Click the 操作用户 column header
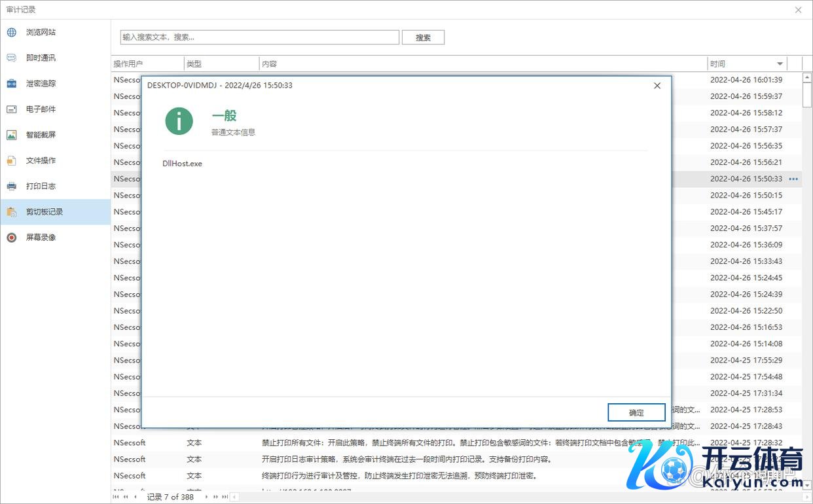 click(x=147, y=64)
